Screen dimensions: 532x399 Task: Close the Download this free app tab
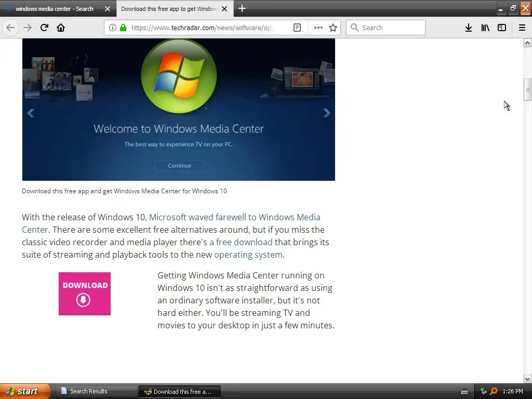coord(224,9)
